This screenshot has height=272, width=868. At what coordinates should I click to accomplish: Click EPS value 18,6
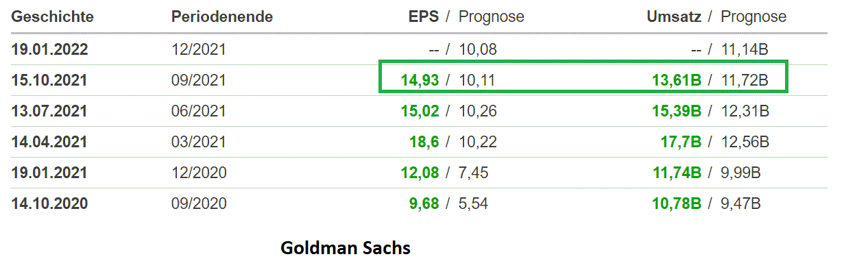[x=424, y=142]
